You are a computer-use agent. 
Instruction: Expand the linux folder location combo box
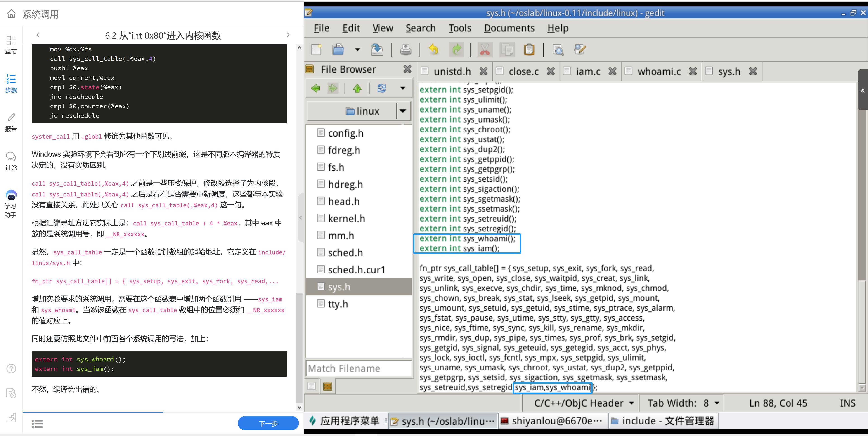pyautogui.click(x=403, y=111)
